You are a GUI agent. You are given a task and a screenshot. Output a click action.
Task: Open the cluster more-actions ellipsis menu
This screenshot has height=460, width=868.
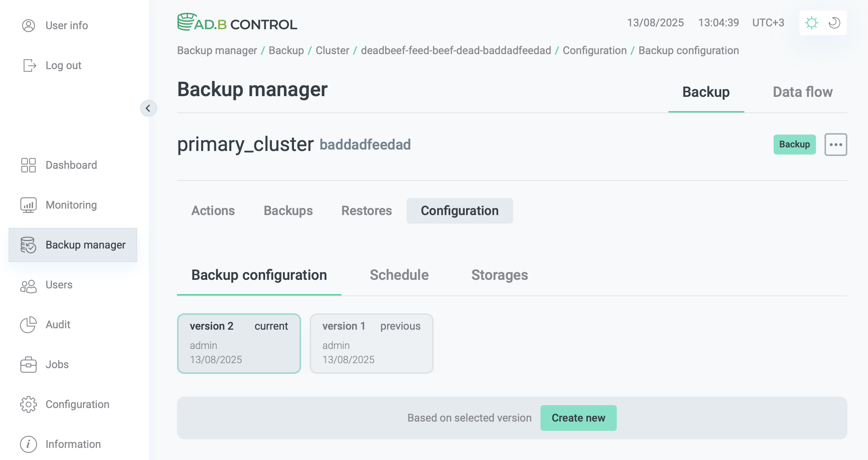836,144
